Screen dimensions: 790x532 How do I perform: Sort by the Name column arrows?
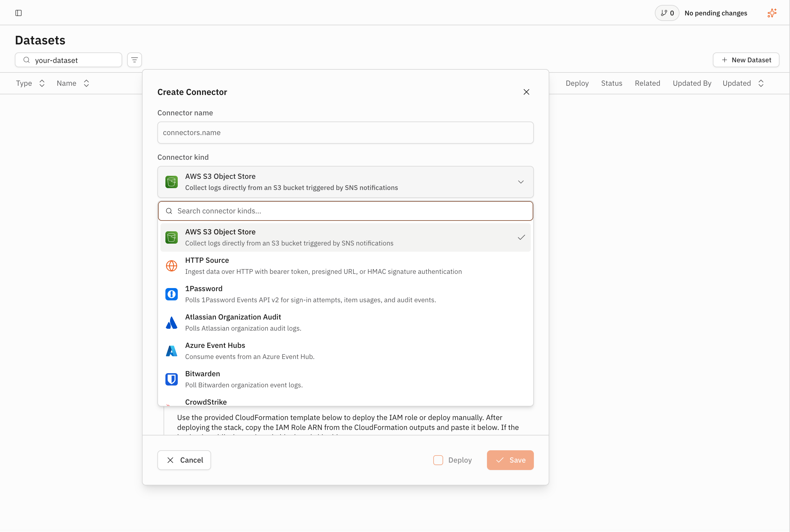click(86, 83)
